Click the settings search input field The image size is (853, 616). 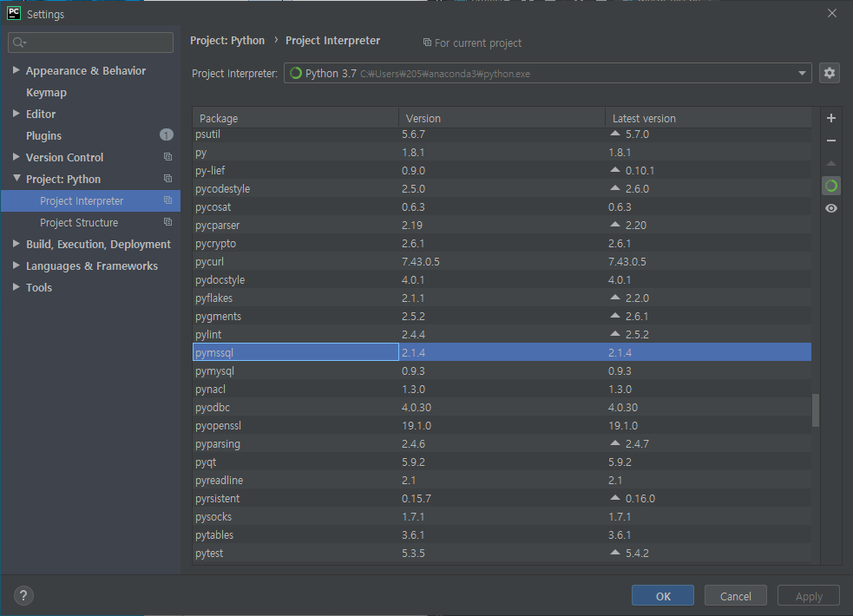(x=90, y=43)
